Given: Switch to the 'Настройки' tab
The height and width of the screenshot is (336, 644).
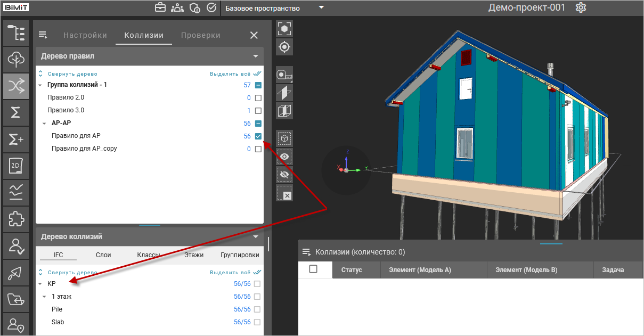Looking at the screenshot, I should (x=85, y=36).
